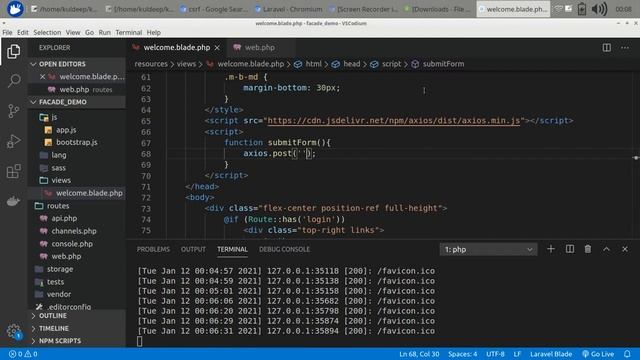Open the Source Control view

[13, 111]
